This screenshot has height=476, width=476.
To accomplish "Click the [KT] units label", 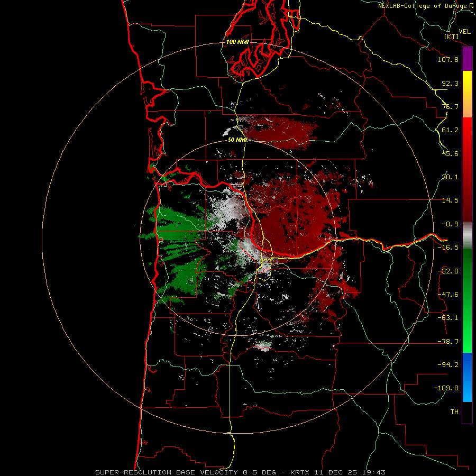I will pyautogui.click(x=452, y=36).
